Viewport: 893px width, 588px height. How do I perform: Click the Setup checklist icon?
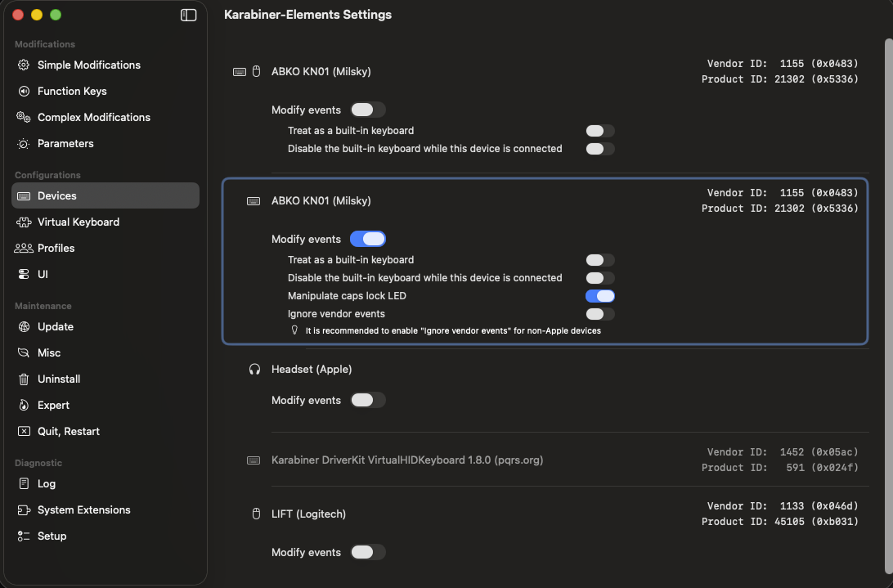click(x=24, y=536)
